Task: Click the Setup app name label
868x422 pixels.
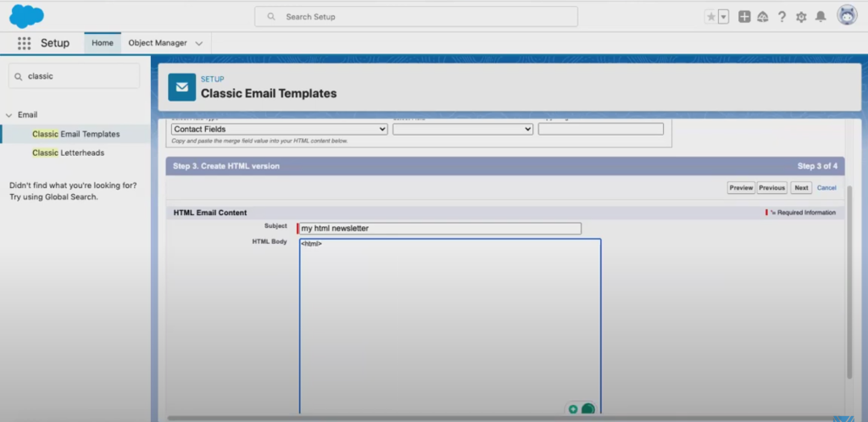Action: (x=55, y=43)
